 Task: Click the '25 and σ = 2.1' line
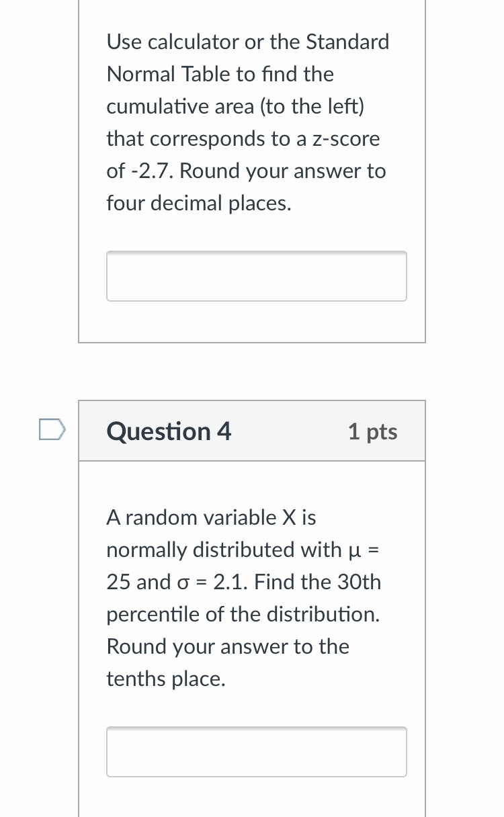coord(243,582)
